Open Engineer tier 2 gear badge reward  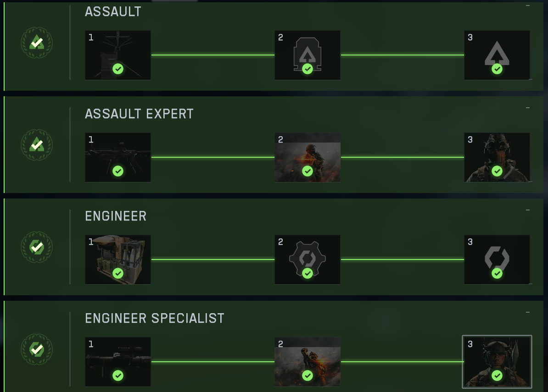tap(307, 259)
